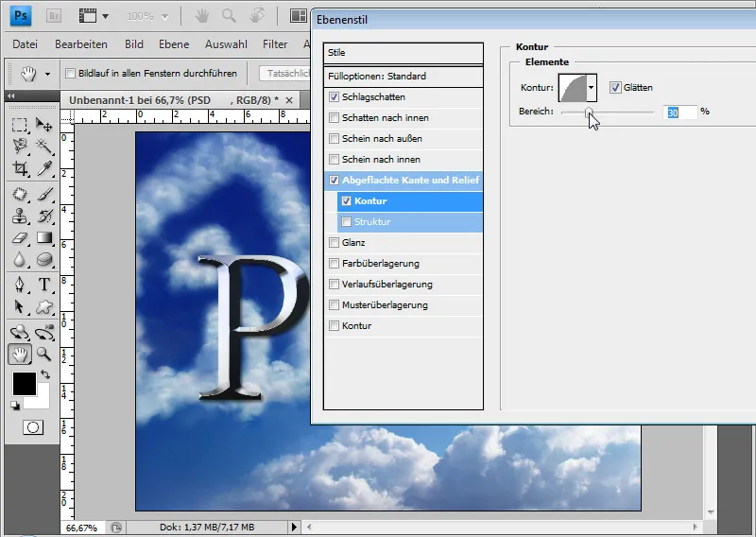Select the Unbenannt-1 document tab

coord(174,100)
